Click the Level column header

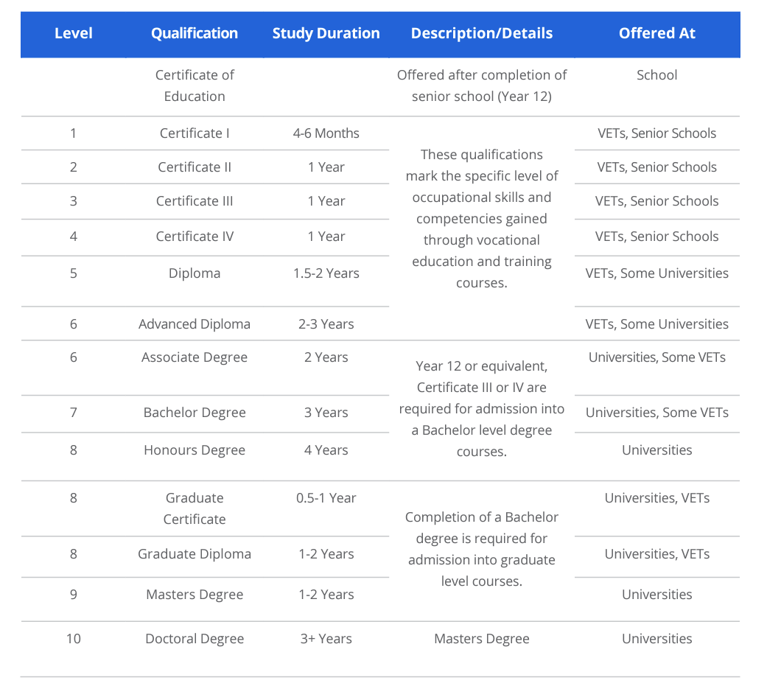click(x=73, y=33)
